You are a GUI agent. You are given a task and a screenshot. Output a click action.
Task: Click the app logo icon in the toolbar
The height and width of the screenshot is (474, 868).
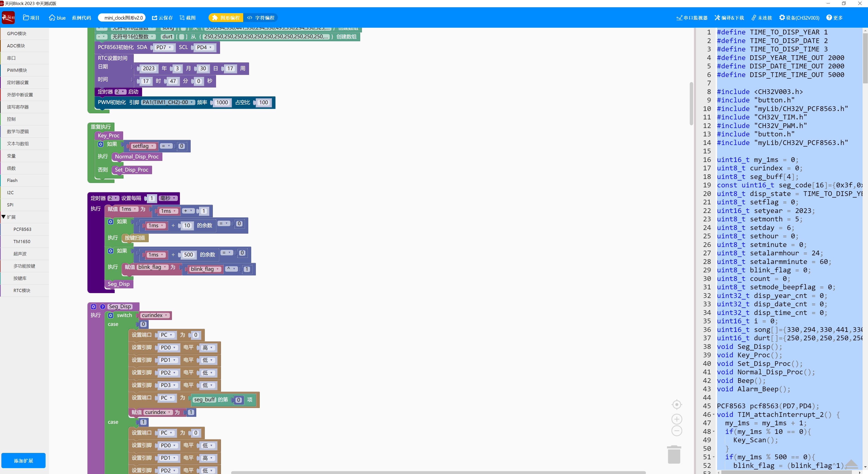8,17
